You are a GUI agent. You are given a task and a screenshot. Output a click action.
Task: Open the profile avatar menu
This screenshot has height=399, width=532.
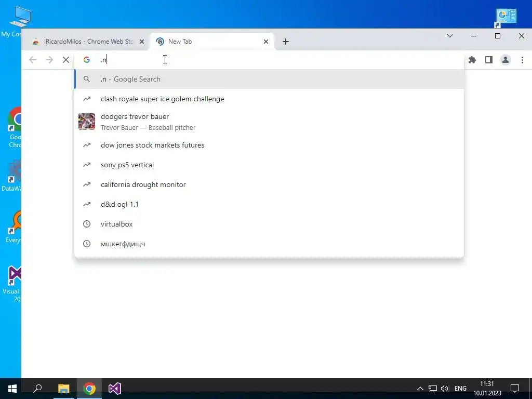505,60
